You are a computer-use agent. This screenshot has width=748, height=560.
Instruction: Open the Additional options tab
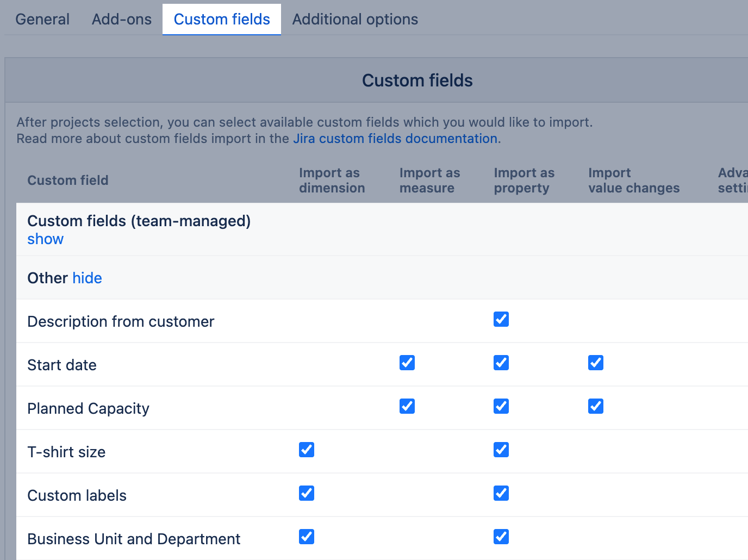point(355,20)
